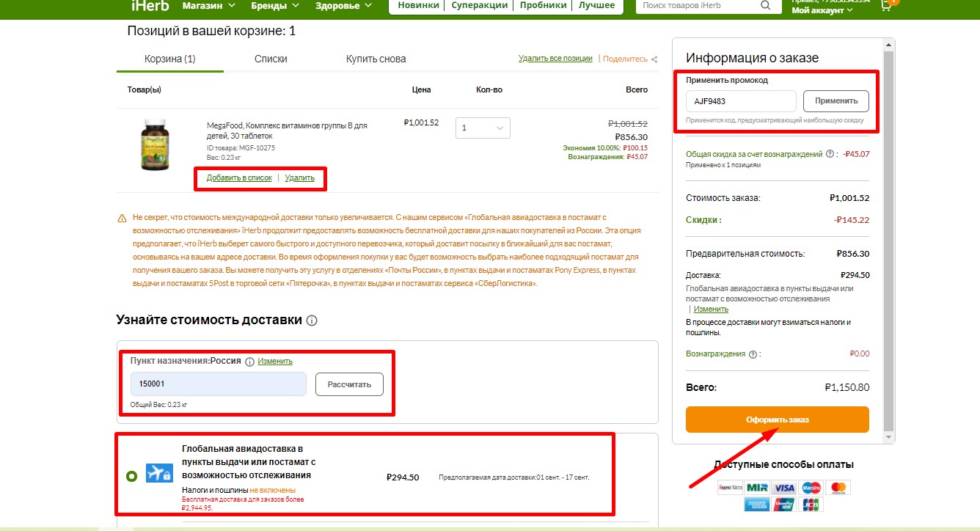Click the Оформить заказ button
Image resolution: width=980 pixels, height=531 pixels.
(x=778, y=420)
